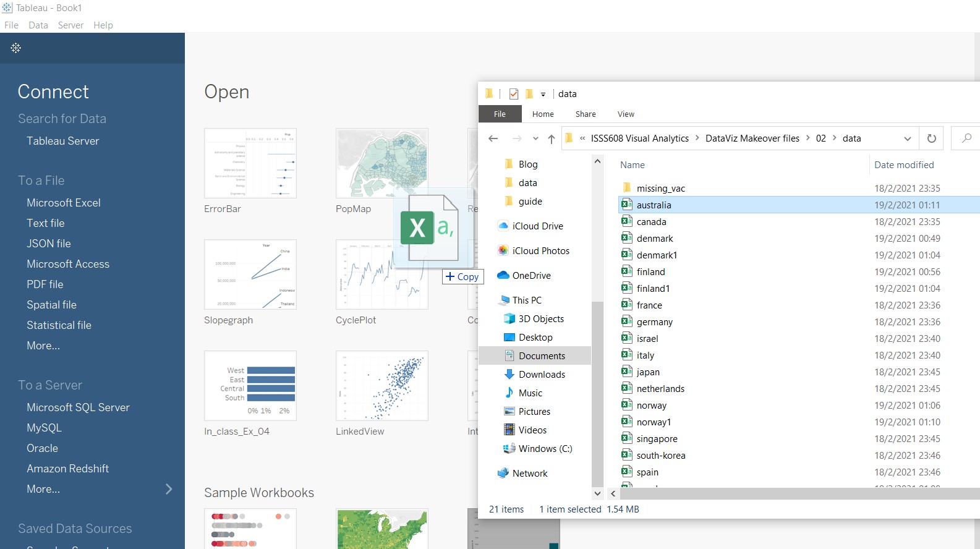The height and width of the screenshot is (549, 980).
Task: Expand the To a Server More arrow
Action: (x=169, y=489)
